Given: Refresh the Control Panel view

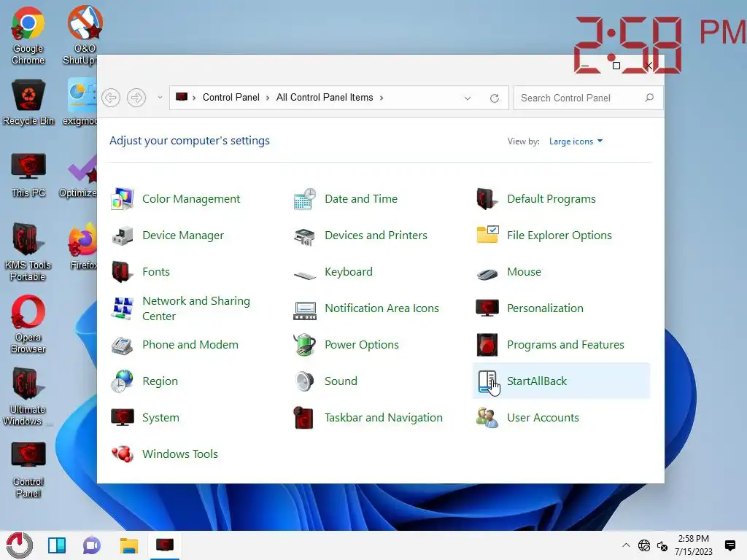Looking at the screenshot, I should tap(495, 98).
